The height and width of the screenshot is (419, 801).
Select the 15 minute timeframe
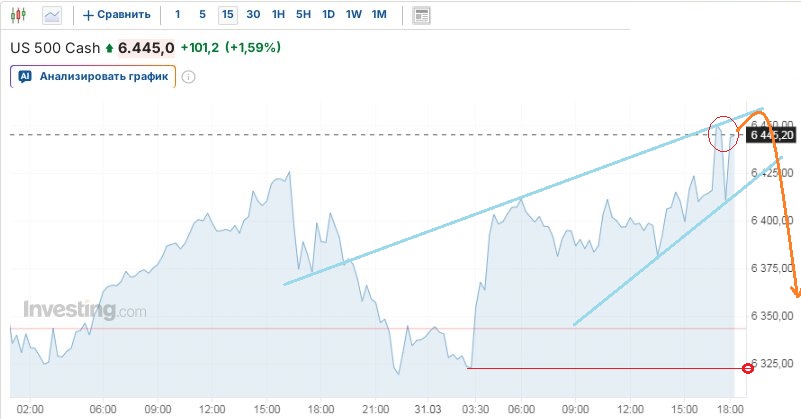[x=227, y=15]
